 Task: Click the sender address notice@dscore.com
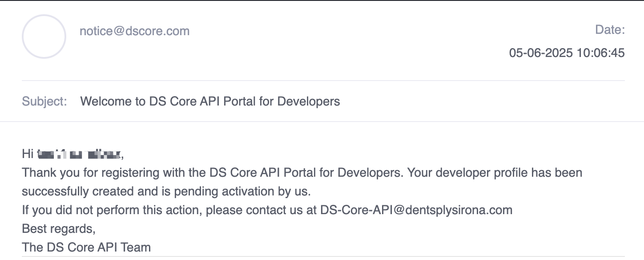pyautogui.click(x=134, y=31)
